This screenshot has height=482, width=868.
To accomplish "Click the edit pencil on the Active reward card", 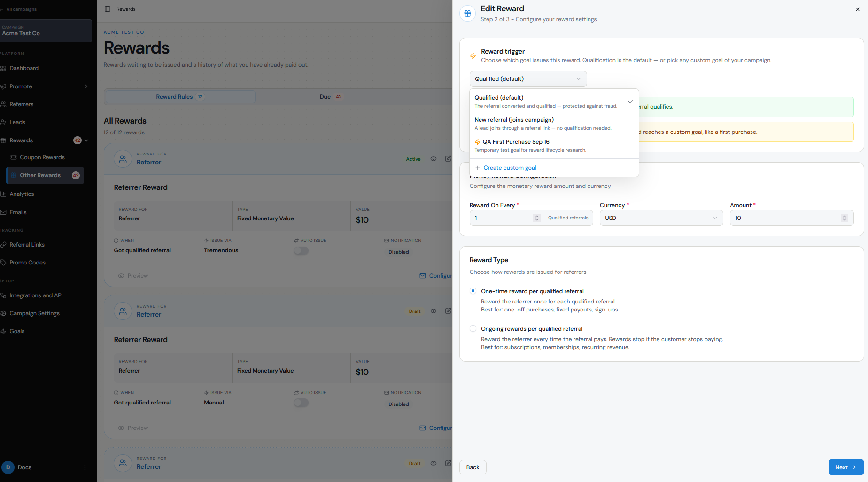I will point(448,159).
